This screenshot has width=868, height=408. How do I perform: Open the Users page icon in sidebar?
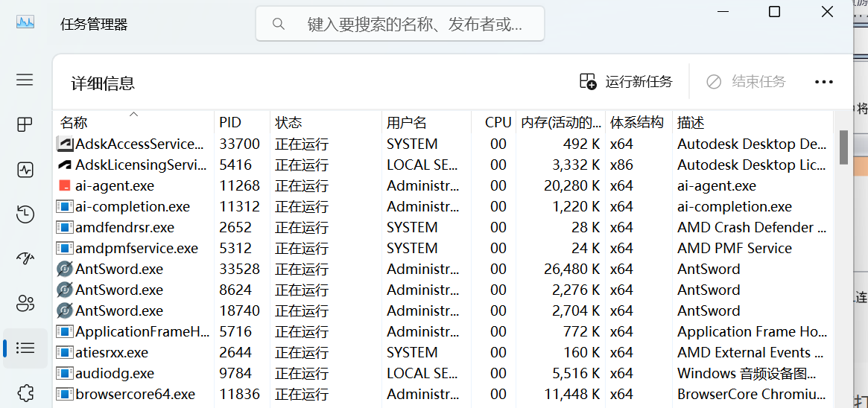(x=25, y=303)
